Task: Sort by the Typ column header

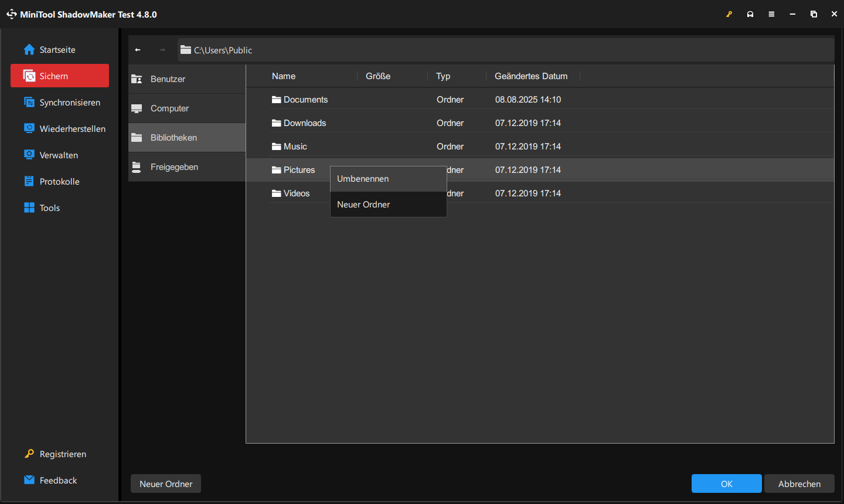Action: point(443,76)
